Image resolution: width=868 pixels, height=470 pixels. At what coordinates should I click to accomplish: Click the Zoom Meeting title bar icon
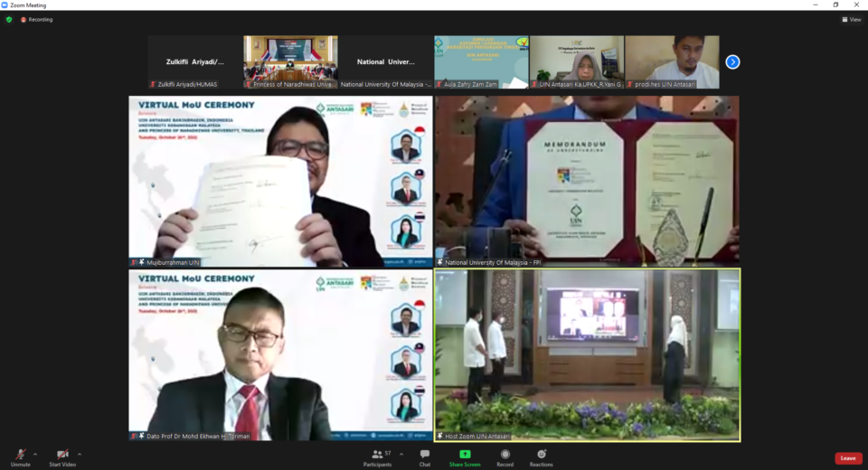(5, 5)
